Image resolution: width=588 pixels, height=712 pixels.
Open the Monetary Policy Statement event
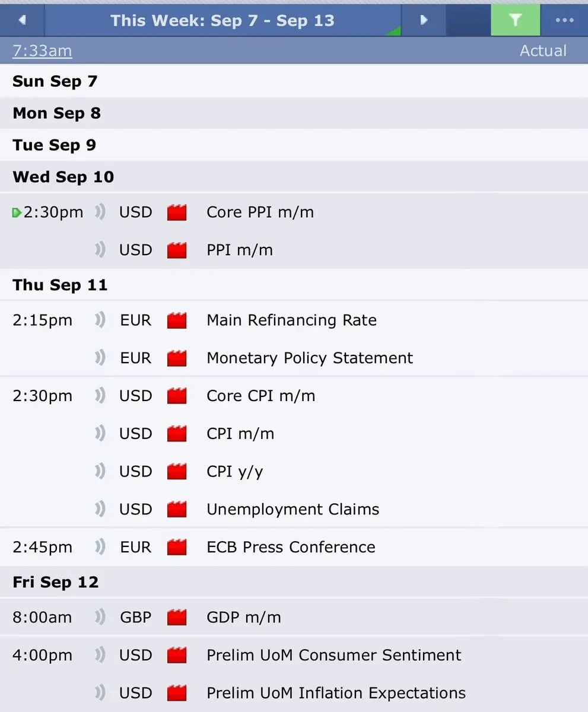tap(310, 358)
